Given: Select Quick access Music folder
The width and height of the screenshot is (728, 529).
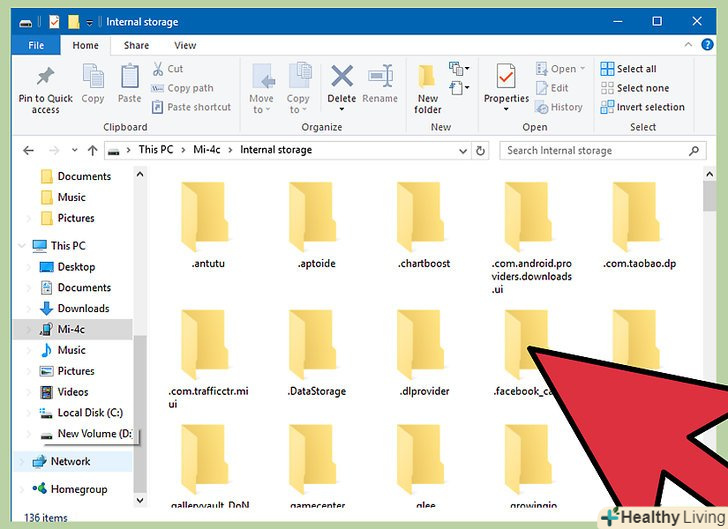Looking at the screenshot, I should 63,197.
